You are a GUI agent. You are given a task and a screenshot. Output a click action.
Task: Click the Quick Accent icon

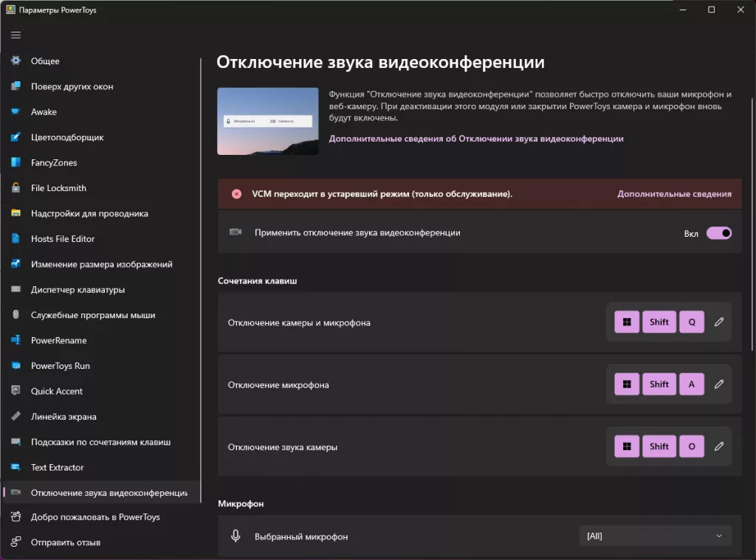[16, 390]
